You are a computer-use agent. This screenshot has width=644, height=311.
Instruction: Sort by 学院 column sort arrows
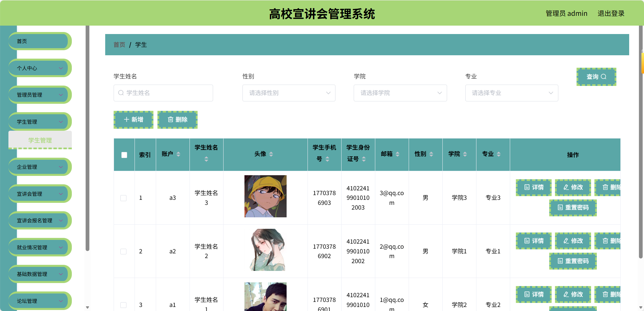pyautogui.click(x=465, y=154)
